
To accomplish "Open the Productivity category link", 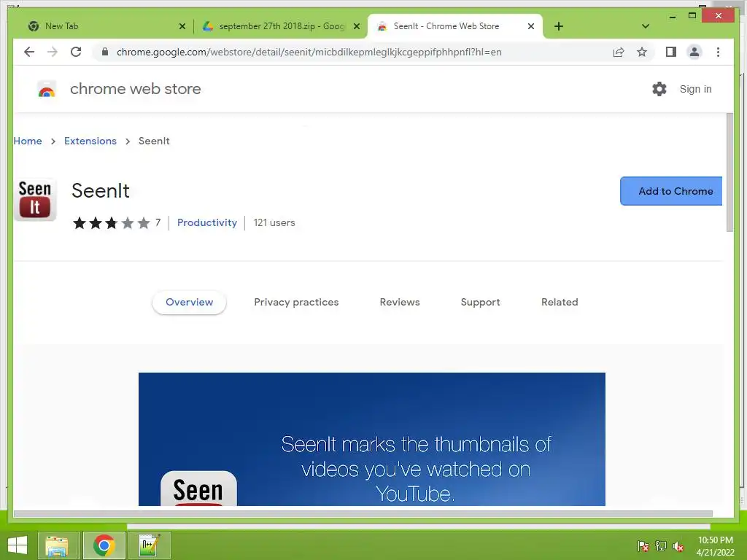I will (x=206, y=223).
